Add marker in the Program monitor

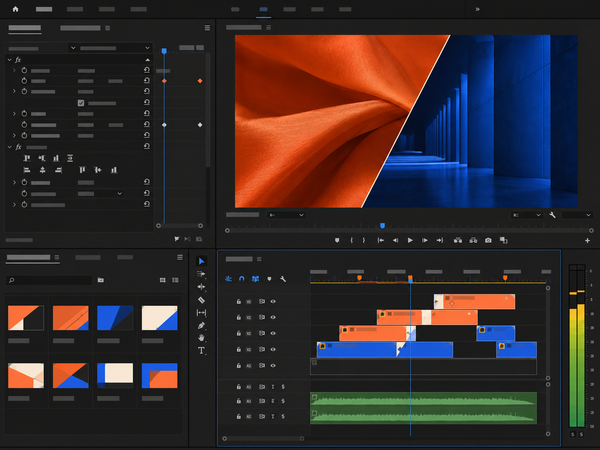[337, 240]
